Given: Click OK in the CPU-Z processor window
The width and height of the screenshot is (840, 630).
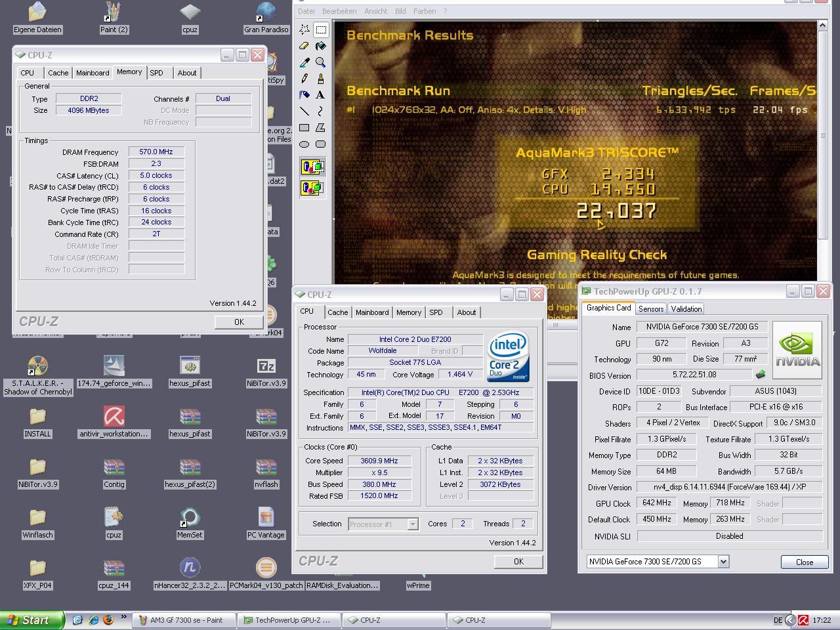Looking at the screenshot, I should point(518,561).
